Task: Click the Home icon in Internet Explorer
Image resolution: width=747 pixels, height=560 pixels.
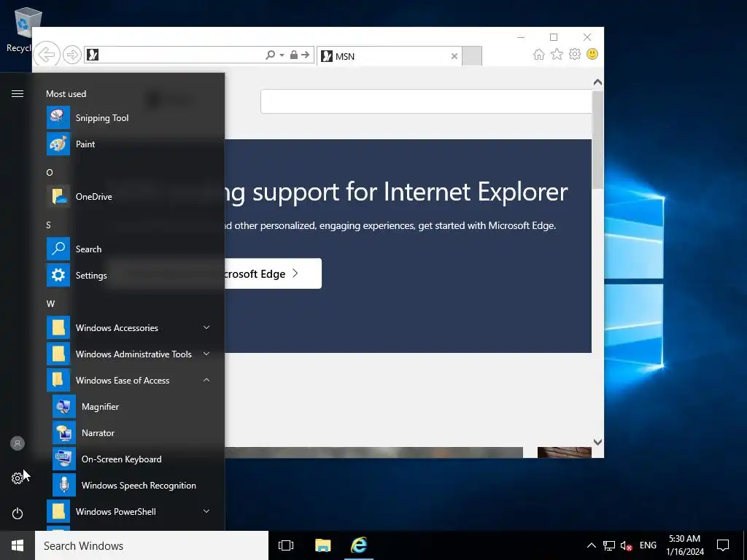Action: (539, 54)
